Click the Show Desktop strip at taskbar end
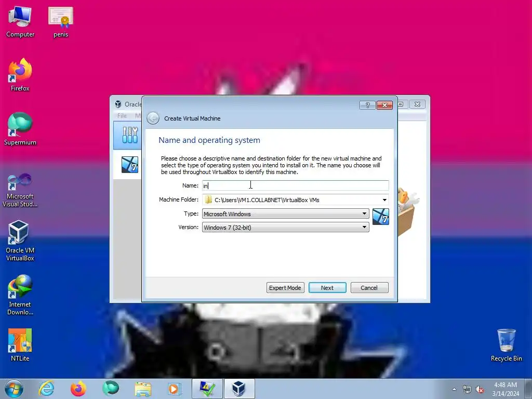Viewport: 532px width, 399px height. point(528,389)
